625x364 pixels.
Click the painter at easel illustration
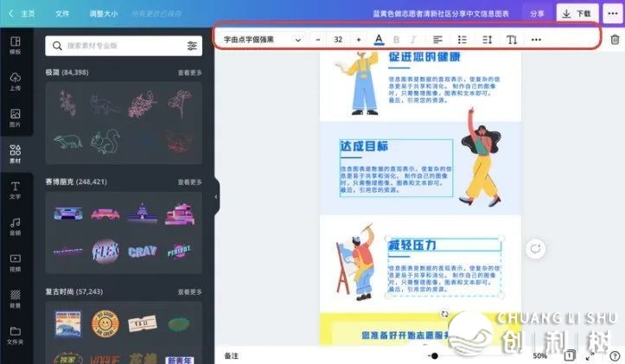coord(356,261)
